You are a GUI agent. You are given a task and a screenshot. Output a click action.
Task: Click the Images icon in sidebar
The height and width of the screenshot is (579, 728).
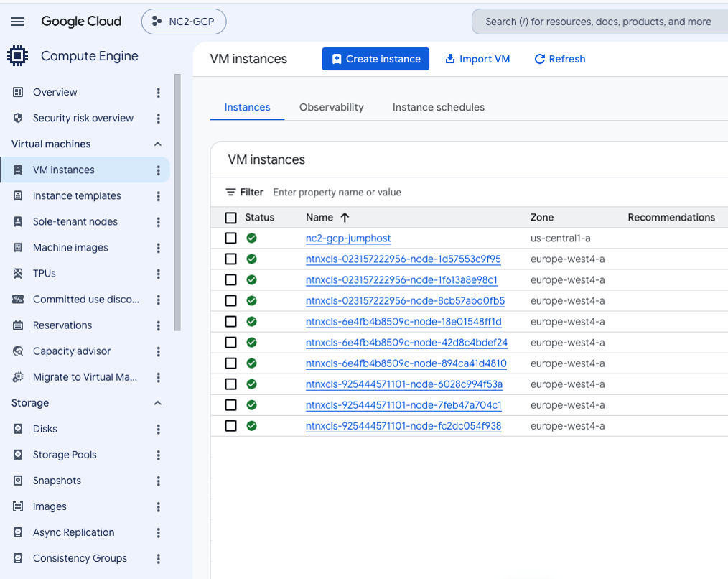pyautogui.click(x=18, y=506)
